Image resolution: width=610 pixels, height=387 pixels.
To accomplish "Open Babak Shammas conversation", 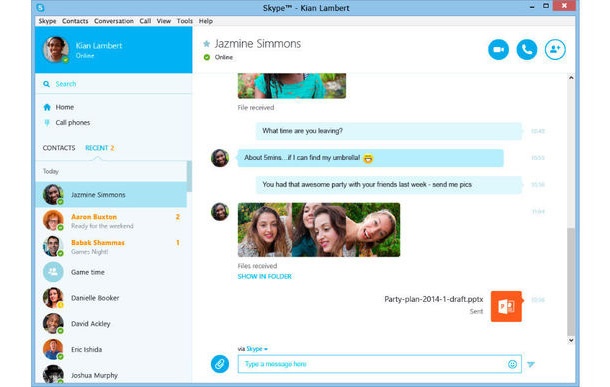I will pos(111,246).
